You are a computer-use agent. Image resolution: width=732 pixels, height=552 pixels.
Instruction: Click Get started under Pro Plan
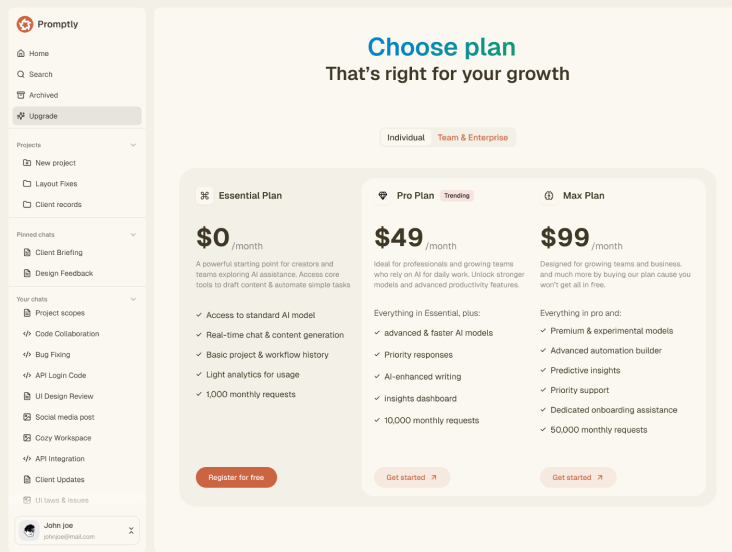point(412,478)
